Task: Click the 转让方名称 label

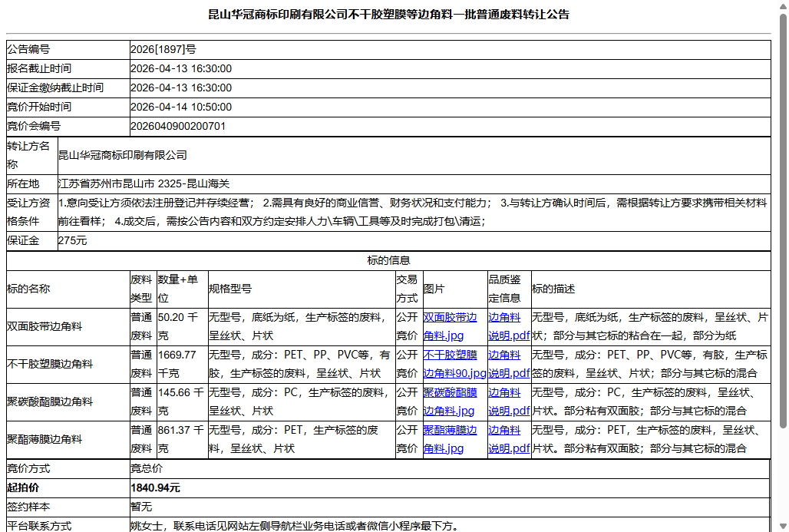Action: click(x=28, y=155)
